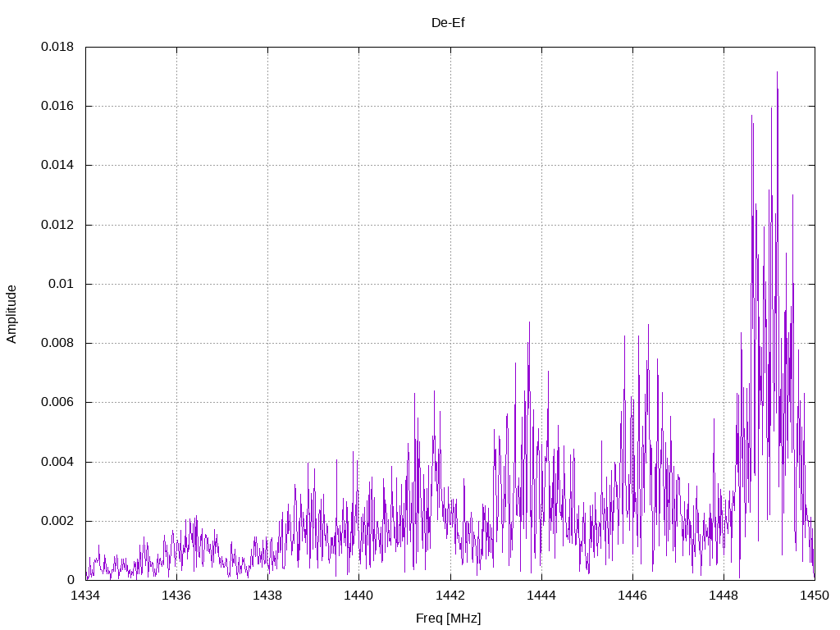Click the x-axis tick 1446
Viewport: 840px width, 630px height.
pos(632,596)
